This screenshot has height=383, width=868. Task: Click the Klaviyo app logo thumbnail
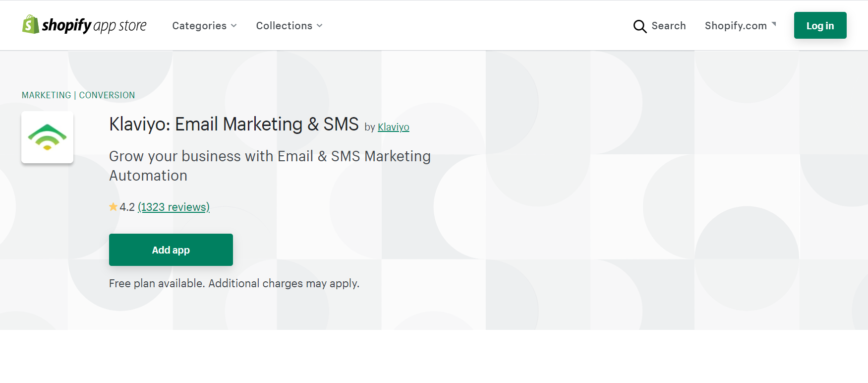click(x=48, y=137)
